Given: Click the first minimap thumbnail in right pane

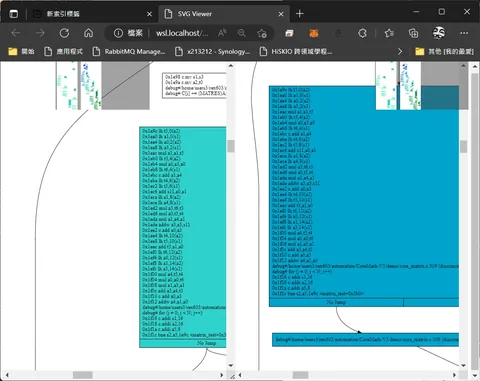Looking at the screenshot, I should [x=386, y=85].
